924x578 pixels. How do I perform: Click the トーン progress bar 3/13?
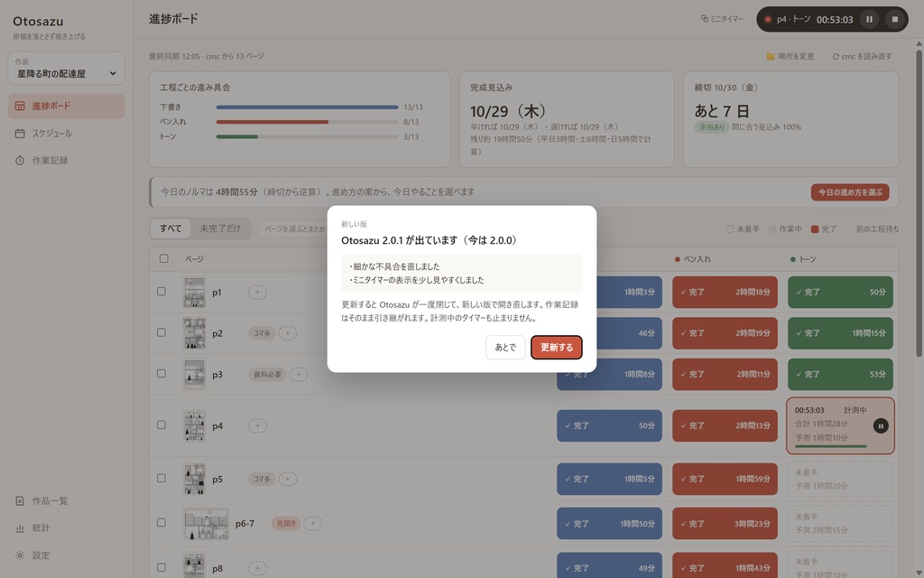(x=307, y=137)
